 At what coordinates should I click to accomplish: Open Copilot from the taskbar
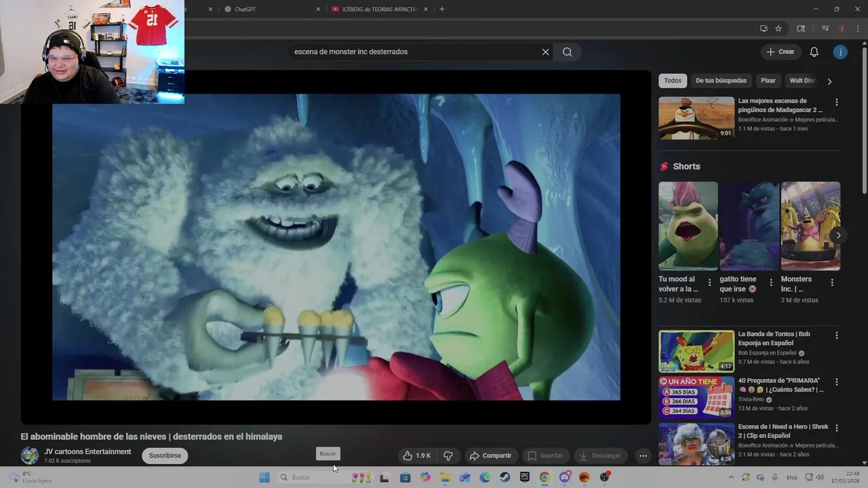425,477
